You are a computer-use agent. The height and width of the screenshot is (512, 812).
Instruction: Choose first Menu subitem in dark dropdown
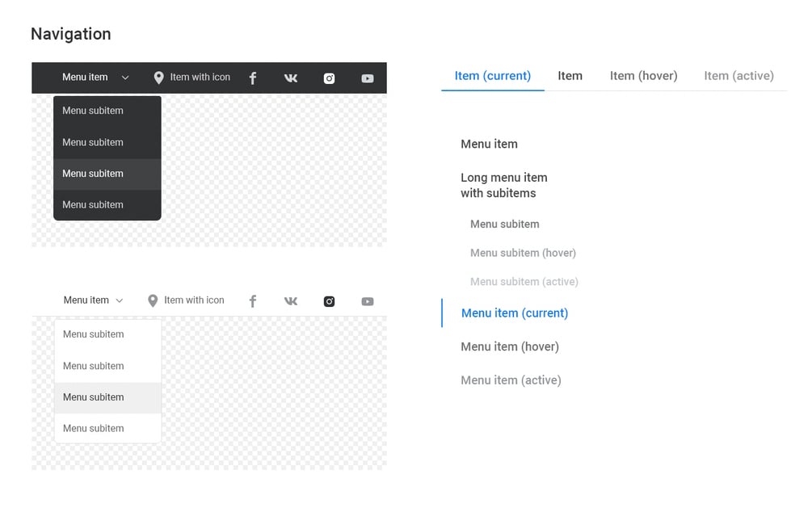pyautogui.click(x=107, y=111)
